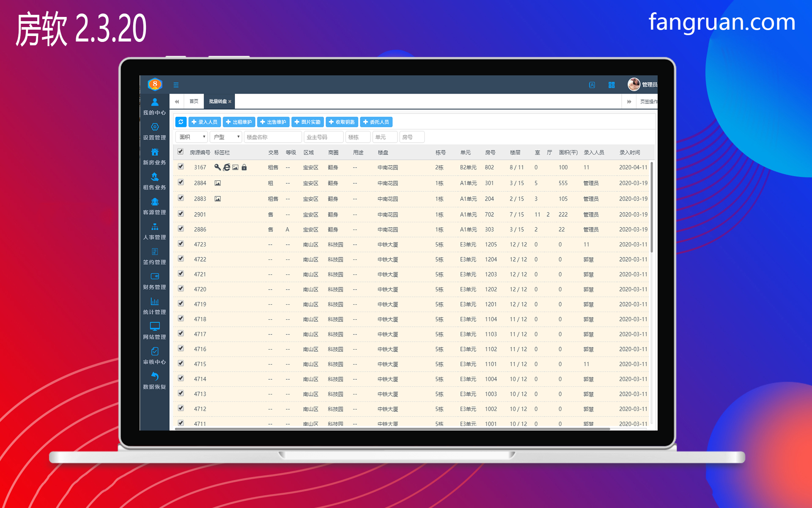Toggle the hamburger sidebar menu icon

[176, 85]
